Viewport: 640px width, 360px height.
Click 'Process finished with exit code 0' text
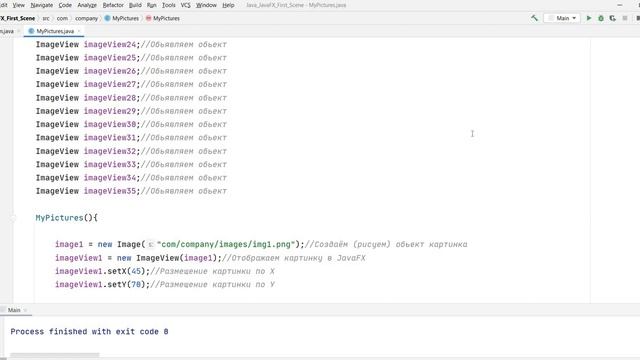click(89, 331)
